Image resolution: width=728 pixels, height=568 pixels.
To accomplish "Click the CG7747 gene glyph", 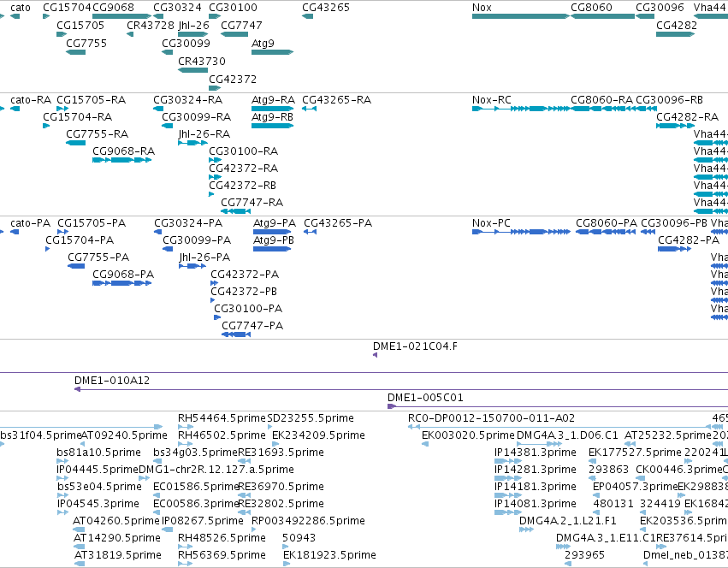I will pos(234,34).
